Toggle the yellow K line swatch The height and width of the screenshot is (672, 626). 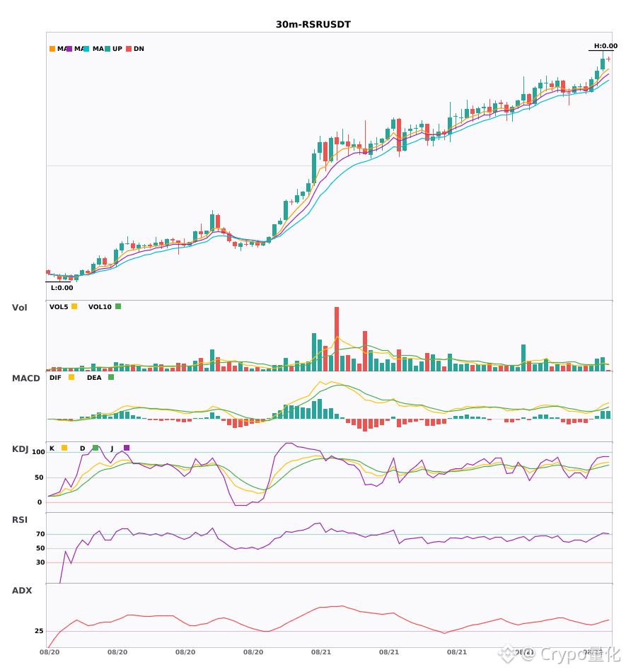[x=64, y=448]
